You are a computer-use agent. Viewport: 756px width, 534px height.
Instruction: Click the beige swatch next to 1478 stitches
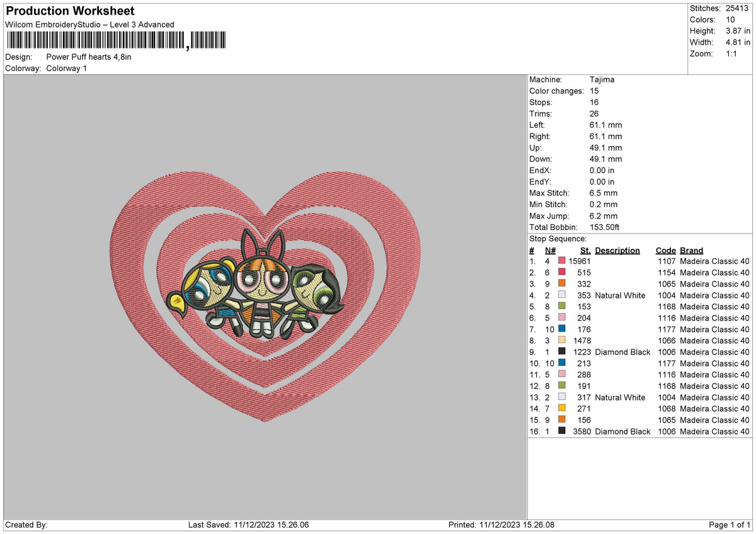click(x=561, y=340)
